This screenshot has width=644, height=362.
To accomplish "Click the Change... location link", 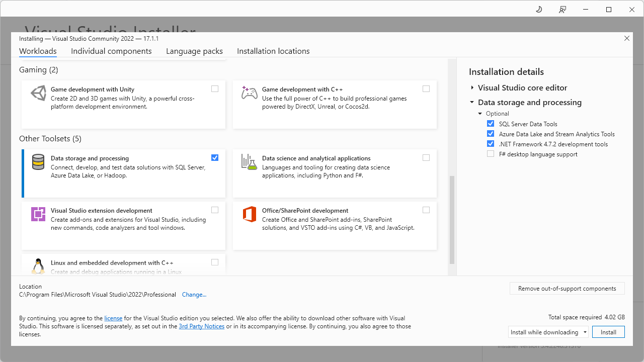I will click(194, 295).
